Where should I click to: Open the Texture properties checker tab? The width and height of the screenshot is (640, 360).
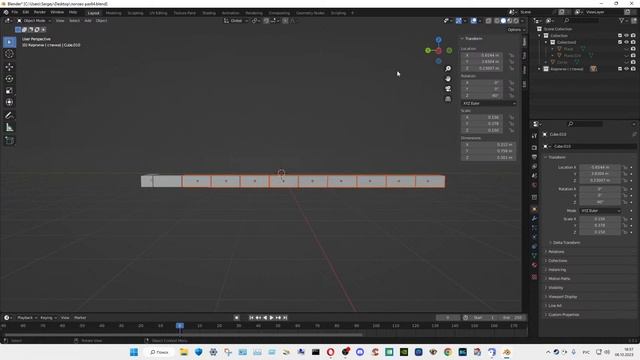tap(534, 277)
